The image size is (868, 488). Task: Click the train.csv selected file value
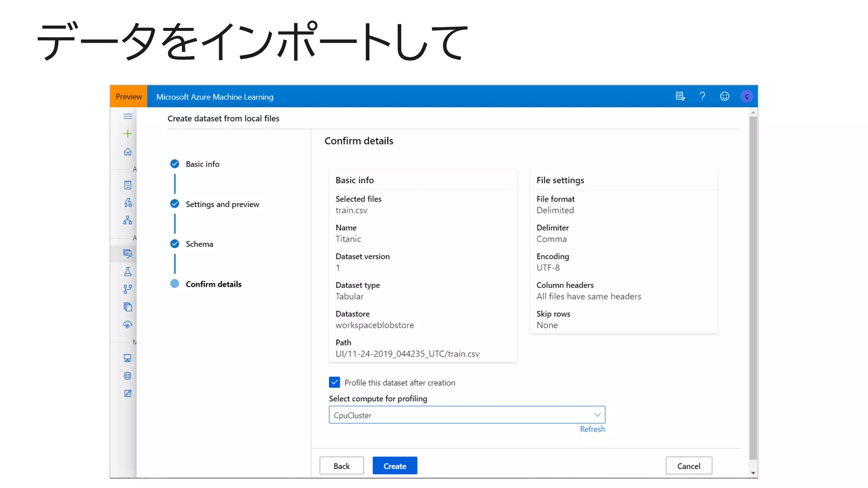[351, 211]
